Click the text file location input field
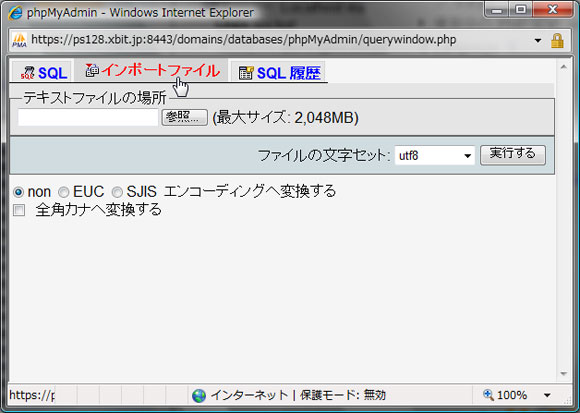The height and width of the screenshot is (413, 580). pos(88,117)
